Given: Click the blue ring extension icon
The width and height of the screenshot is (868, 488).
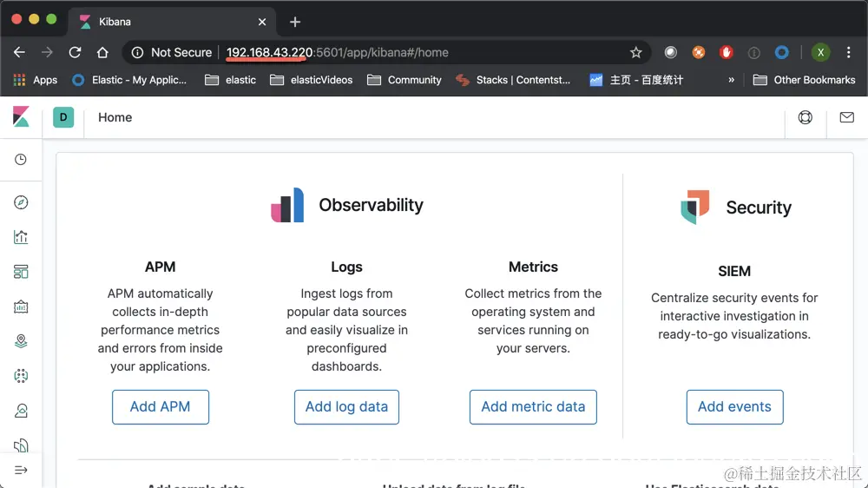Looking at the screenshot, I should (782, 53).
